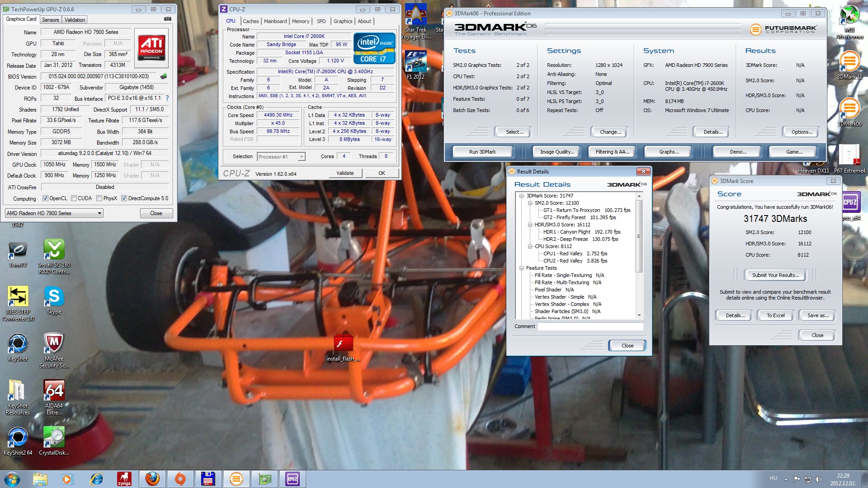The image size is (868, 488).
Task: Select GT1 - Return To Proxycon result row
Action: click(x=586, y=210)
